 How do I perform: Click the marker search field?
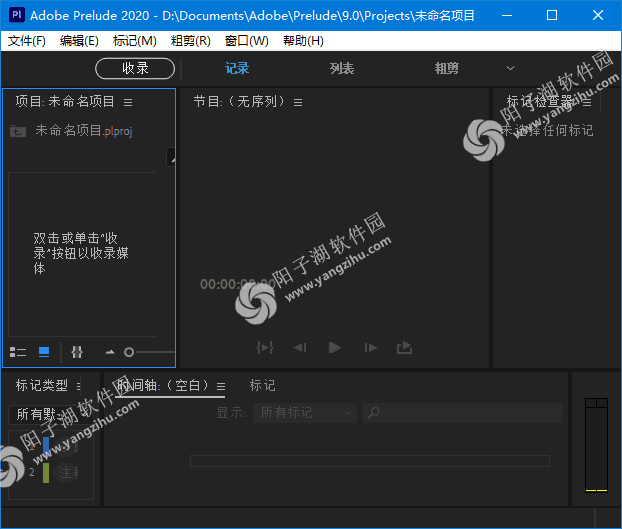pos(462,413)
